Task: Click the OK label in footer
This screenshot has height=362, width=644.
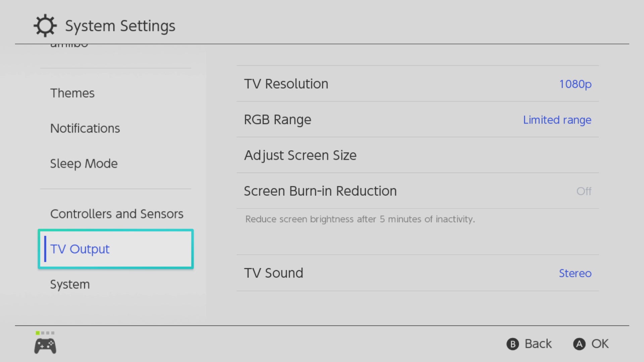Action: (600, 344)
